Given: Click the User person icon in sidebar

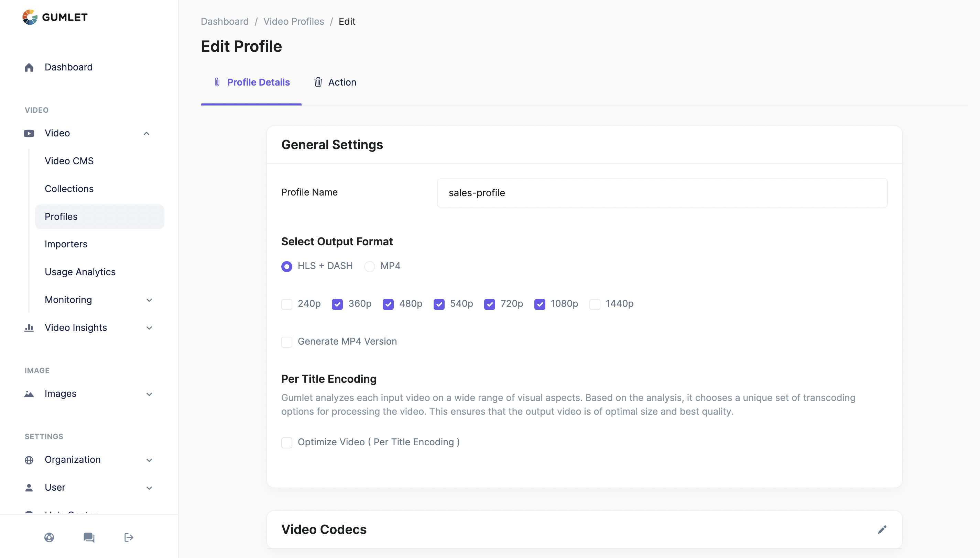Looking at the screenshot, I should [x=29, y=488].
